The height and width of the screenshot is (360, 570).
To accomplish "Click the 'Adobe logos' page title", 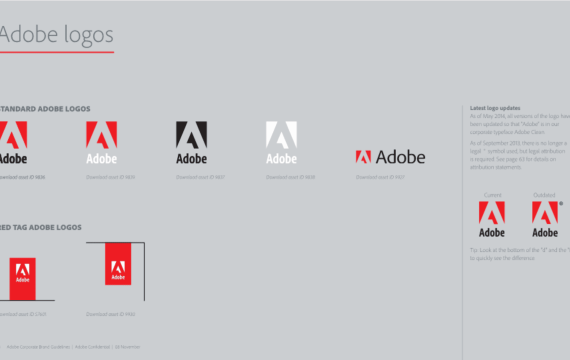I will click(56, 35).
